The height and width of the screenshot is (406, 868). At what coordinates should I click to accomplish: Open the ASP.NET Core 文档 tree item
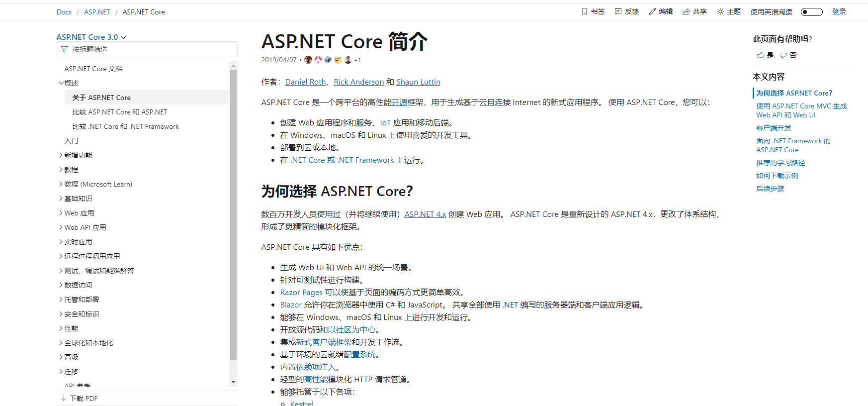93,69
